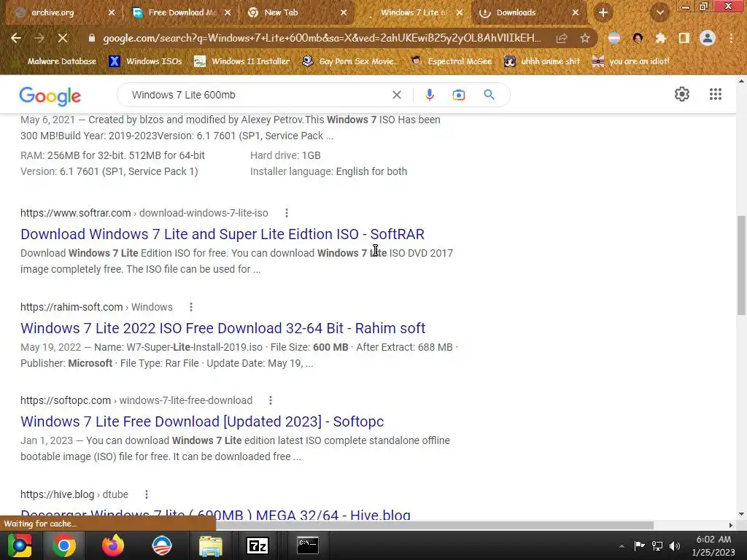Submit search with magnifier icon
Screen dimensions: 747x560
[x=489, y=95]
